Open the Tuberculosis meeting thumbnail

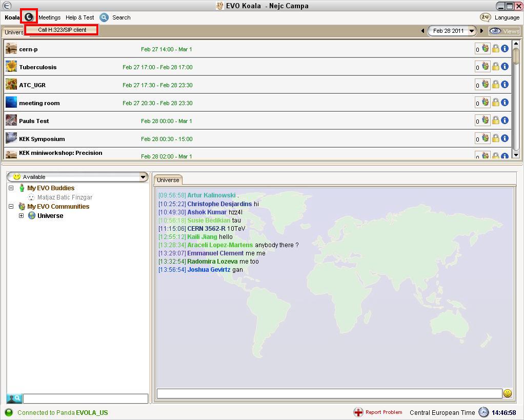pyautogui.click(x=11, y=67)
